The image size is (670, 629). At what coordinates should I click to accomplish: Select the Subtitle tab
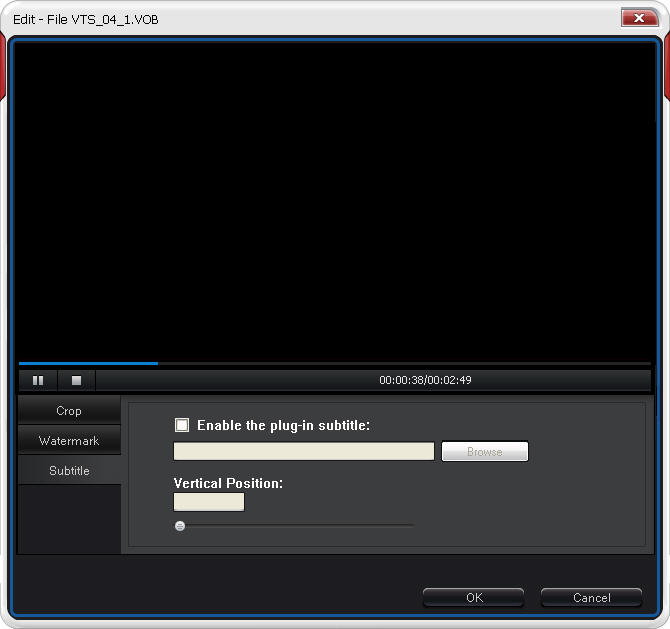(x=69, y=471)
